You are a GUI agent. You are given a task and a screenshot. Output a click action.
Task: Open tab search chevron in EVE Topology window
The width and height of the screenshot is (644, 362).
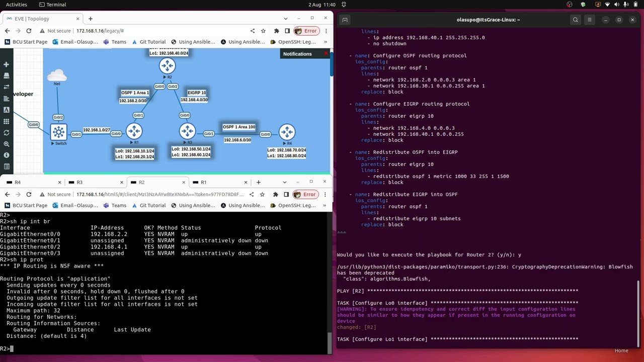tap(285, 19)
